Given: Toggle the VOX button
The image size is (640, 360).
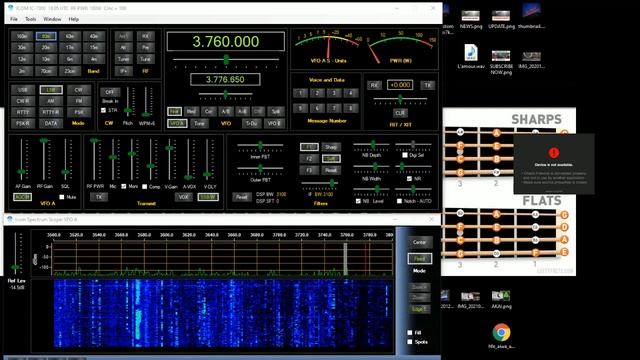Looking at the screenshot, I should tap(184, 197).
